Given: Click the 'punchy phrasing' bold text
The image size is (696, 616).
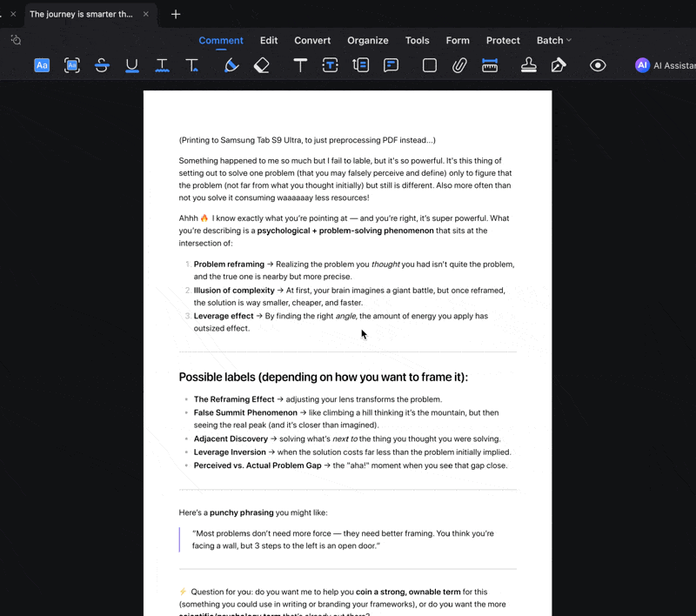Looking at the screenshot, I should 242,512.
